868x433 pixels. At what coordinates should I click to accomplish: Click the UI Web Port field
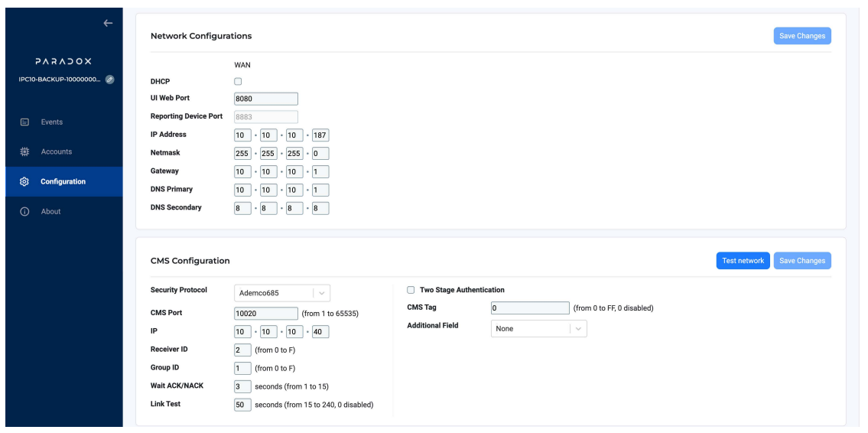point(265,98)
